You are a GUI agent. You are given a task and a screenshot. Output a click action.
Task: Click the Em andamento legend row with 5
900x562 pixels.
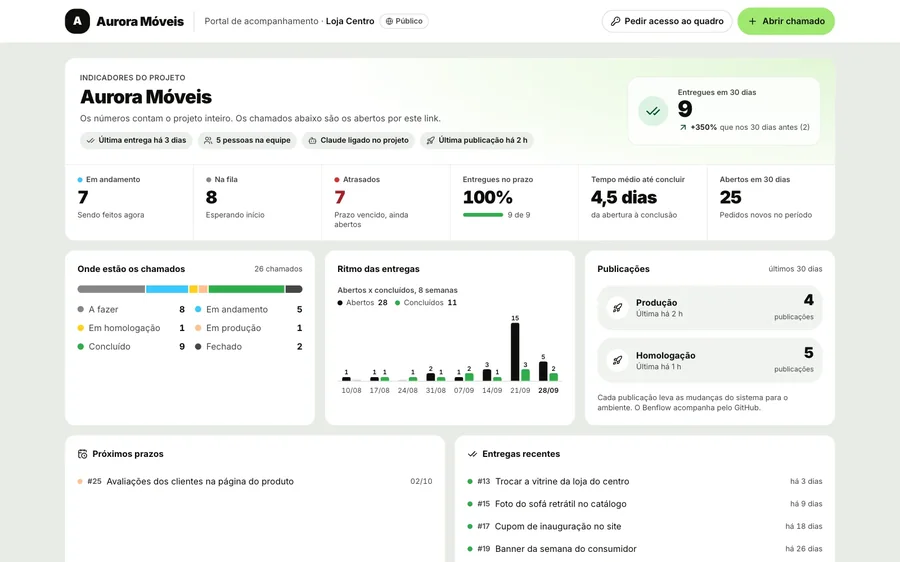click(249, 309)
